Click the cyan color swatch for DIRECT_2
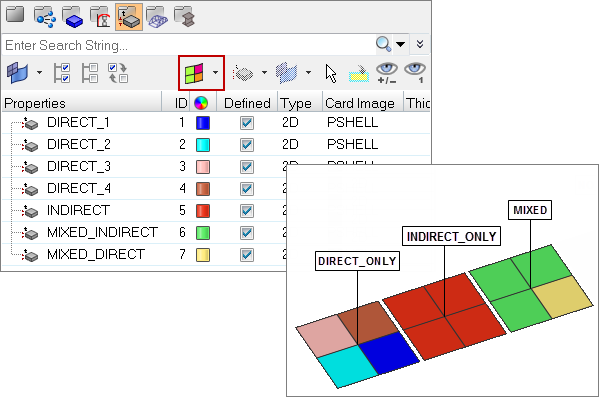This screenshot has height=397, width=600. [x=203, y=145]
